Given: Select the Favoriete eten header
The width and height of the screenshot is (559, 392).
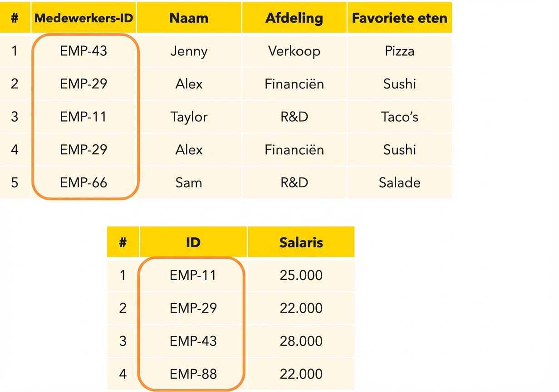Looking at the screenshot, I should pyautogui.click(x=399, y=18).
